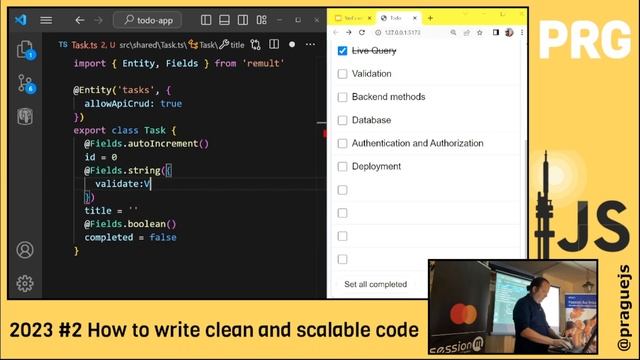Toggle bottom panel layout icon
The width and height of the screenshot is (640, 360).
coord(224,20)
